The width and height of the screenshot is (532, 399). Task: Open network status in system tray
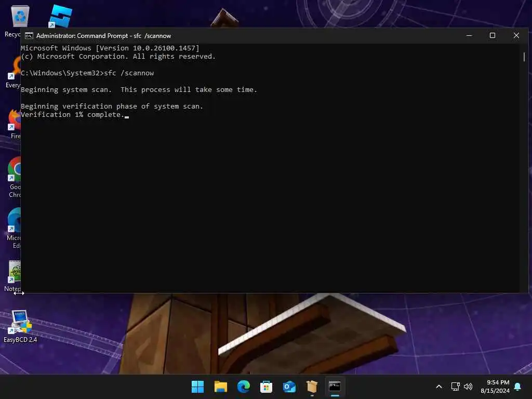[x=455, y=387]
